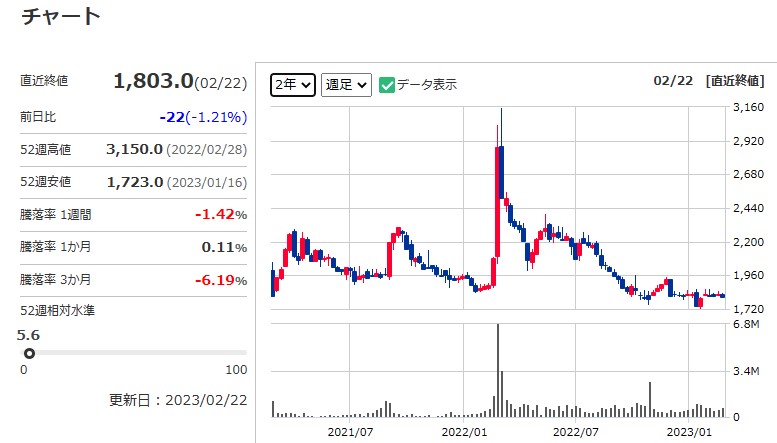Click the 52週相対水準 value 5.6

(x=28, y=335)
